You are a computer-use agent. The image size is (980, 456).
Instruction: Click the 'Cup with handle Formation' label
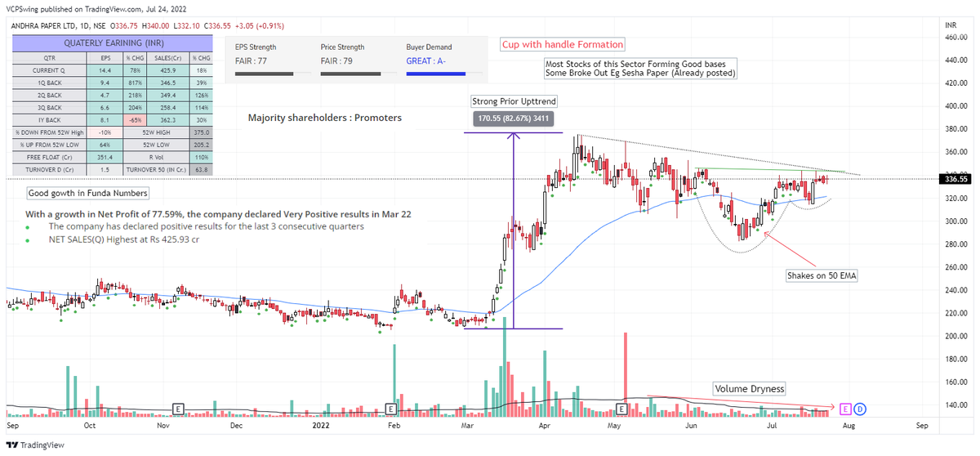(x=563, y=44)
